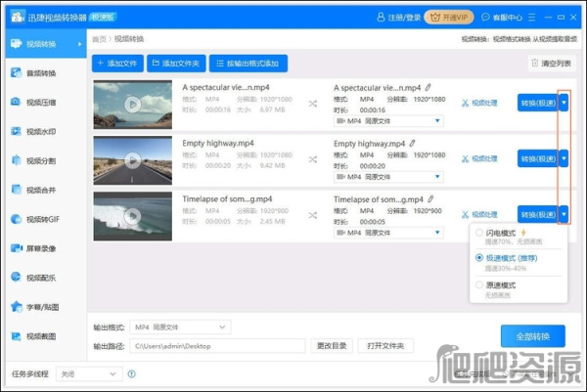Click 按输出格式添加 button

click(248, 64)
